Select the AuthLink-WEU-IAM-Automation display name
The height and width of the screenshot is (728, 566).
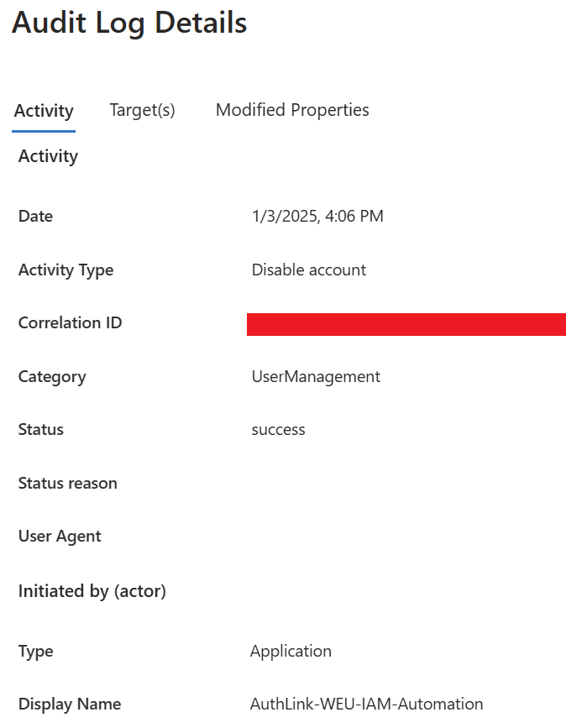(x=366, y=704)
